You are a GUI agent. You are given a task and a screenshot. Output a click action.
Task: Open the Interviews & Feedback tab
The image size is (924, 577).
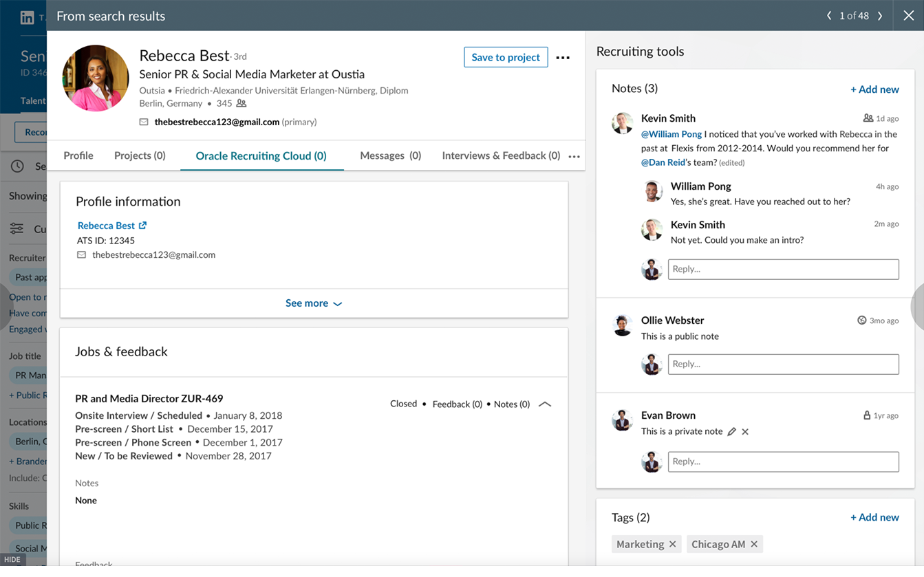[x=496, y=155]
